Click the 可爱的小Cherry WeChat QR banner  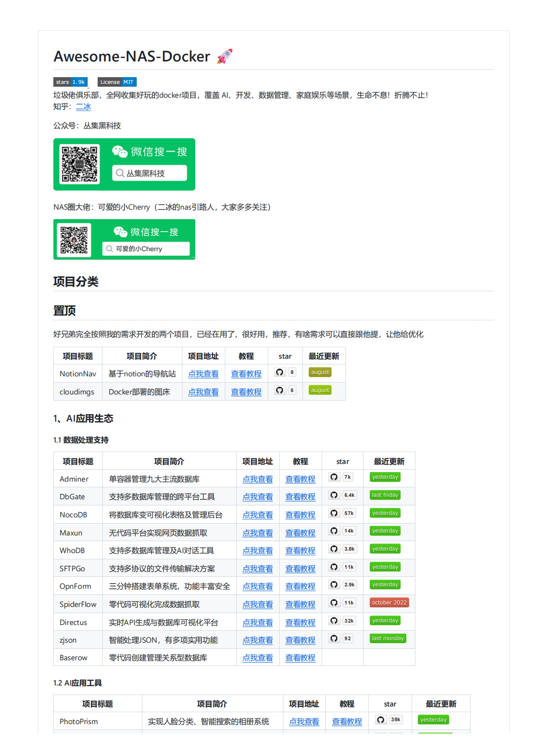[x=124, y=239]
